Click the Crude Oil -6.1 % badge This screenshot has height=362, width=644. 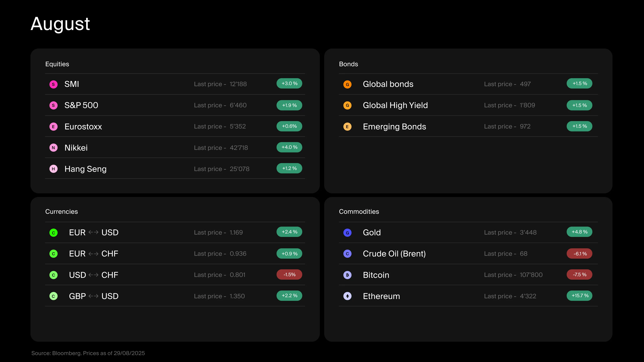(580, 254)
